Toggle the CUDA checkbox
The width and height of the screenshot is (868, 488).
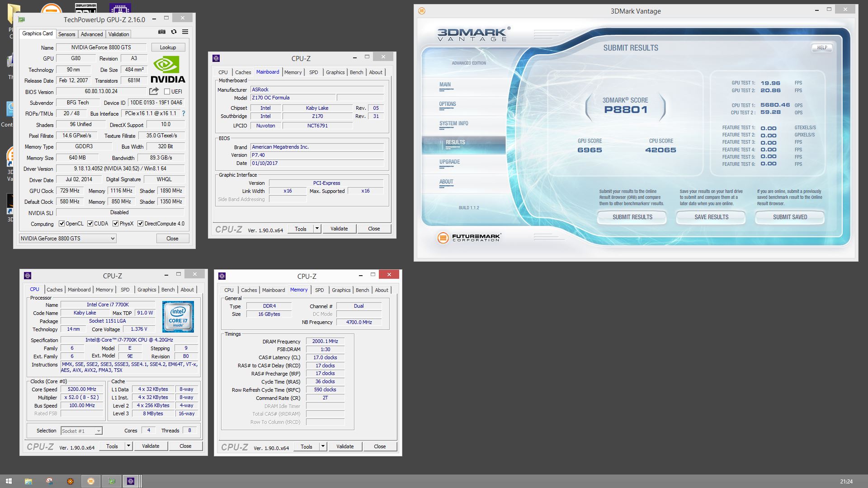click(90, 224)
